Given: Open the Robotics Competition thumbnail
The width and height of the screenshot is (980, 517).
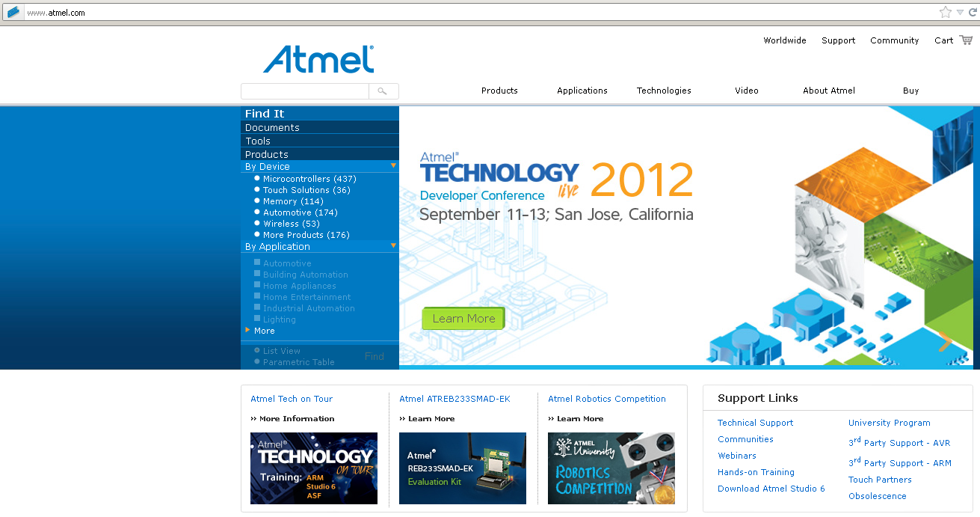Looking at the screenshot, I should coord(611,468).
